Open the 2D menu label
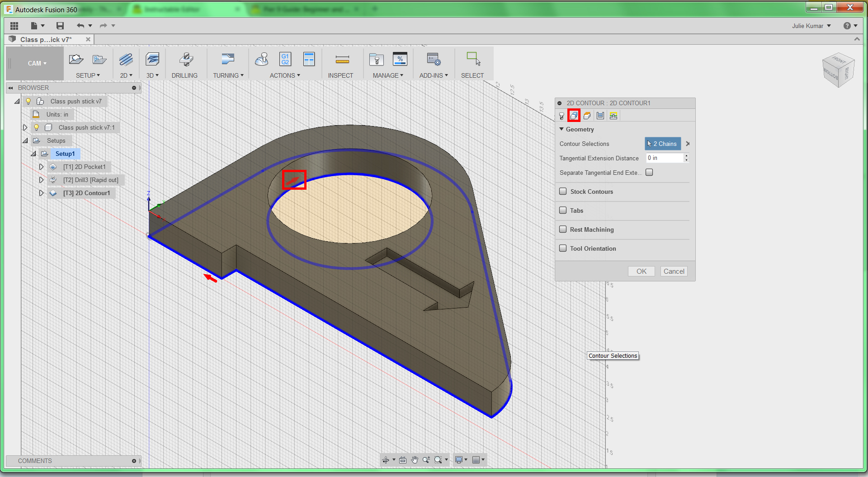The image size is (868, 477). 126,75
